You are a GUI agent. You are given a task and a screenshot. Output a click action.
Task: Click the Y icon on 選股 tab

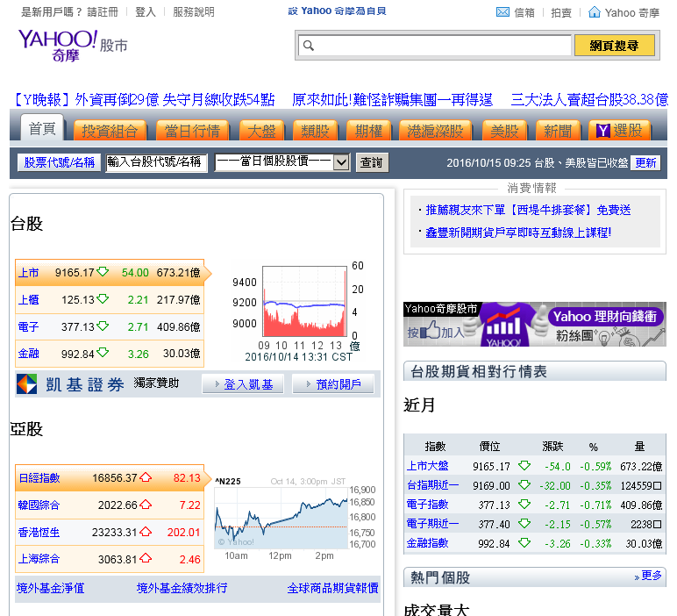pos(602,131)
